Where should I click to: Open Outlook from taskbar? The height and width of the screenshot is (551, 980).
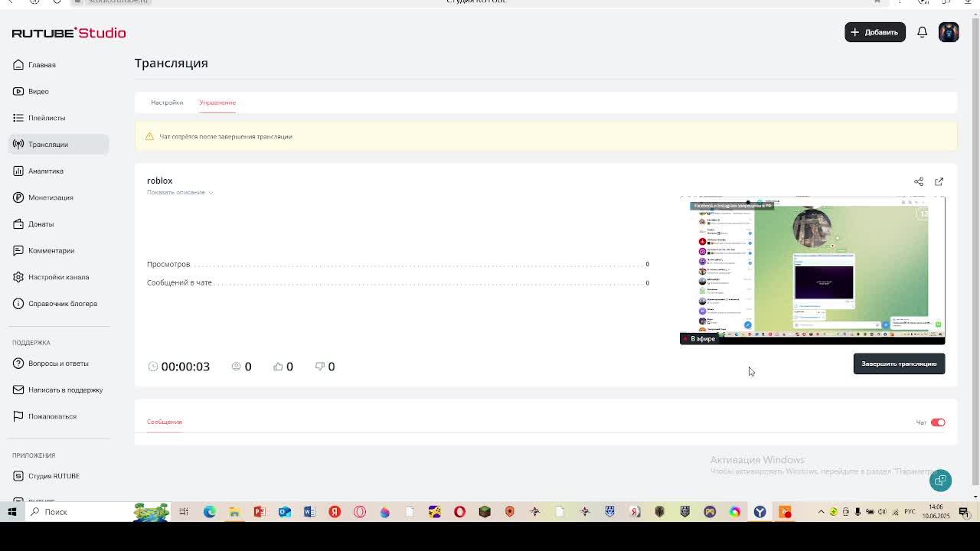[x=285, y=512]
